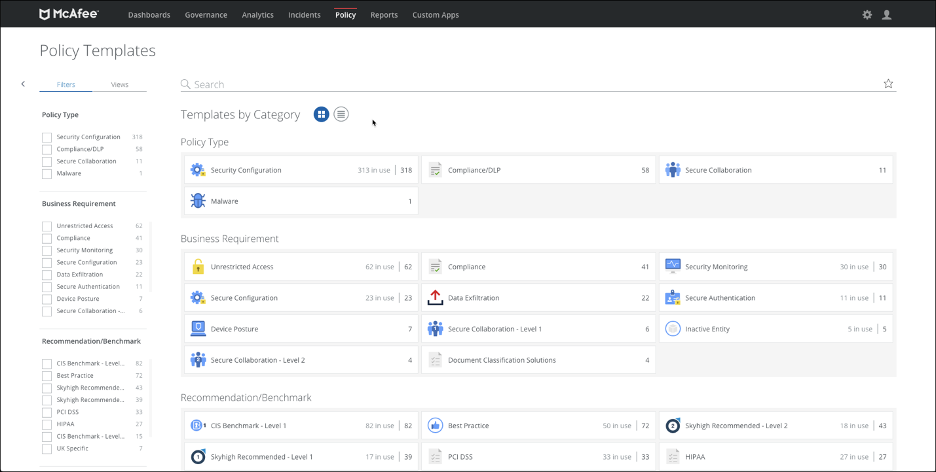Click the search magnifier icon
The height and width of the screenshot is (472, 936).
tap(186, 84)
